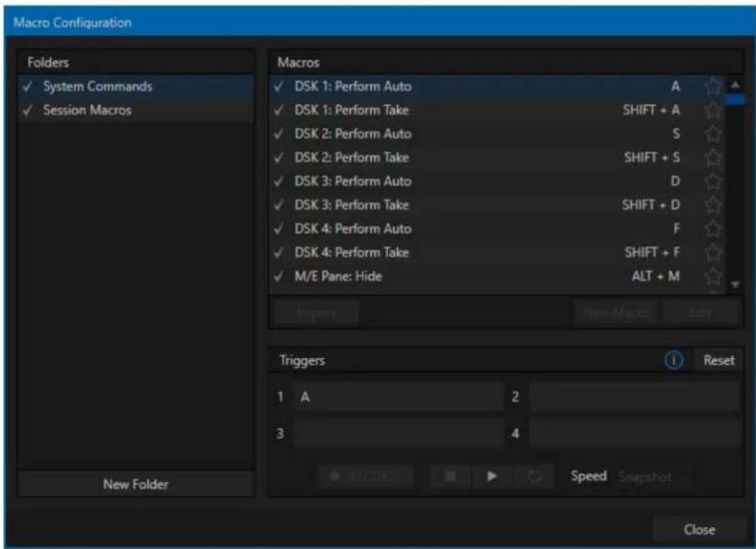Toggle the DSK 2: Perform Take checkmark
The image size is (756, 549).
pyautogui.click(x=279, y=158)
